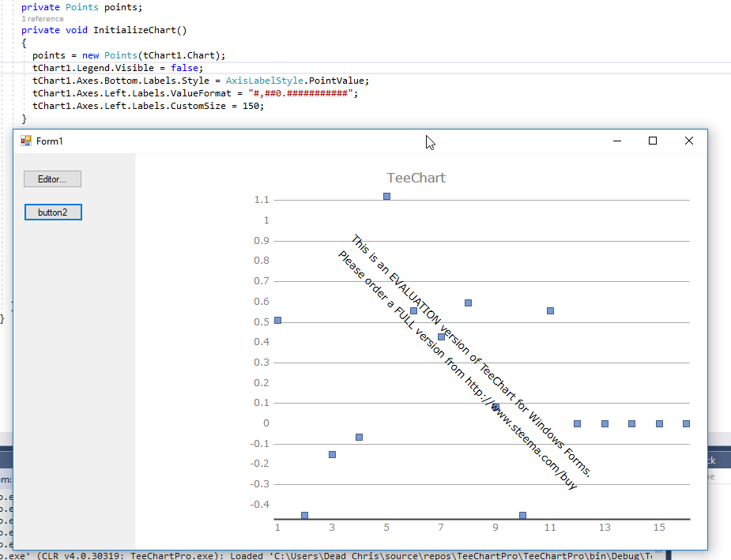Click the first data point near 0.5
Viewport: 731px width, 560px height.
coord(278,320)
